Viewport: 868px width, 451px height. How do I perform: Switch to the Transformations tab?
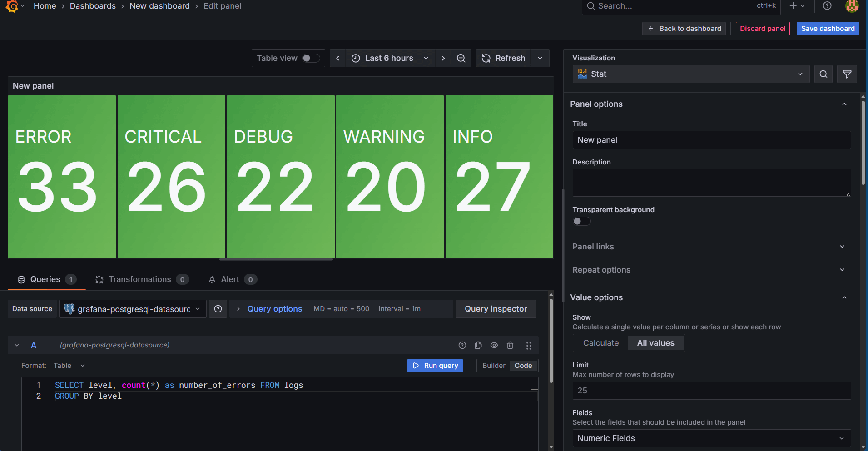[x=141, y=279]
